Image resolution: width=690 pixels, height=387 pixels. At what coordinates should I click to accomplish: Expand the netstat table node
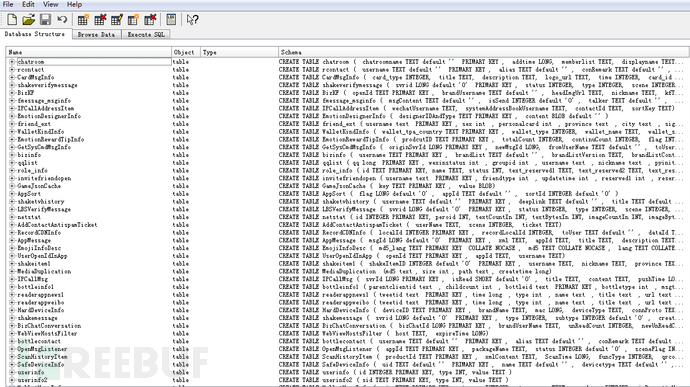click(x=12, y=217)
